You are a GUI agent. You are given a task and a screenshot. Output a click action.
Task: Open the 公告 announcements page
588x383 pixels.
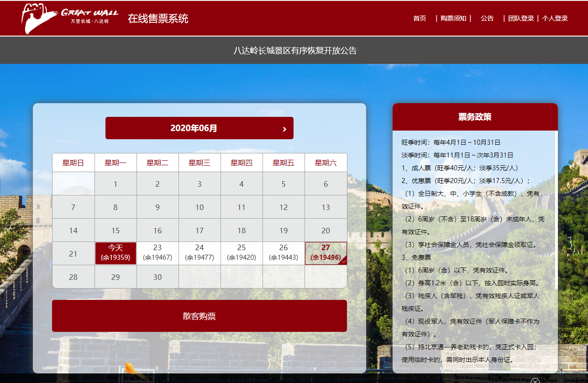click(x=487, y=18)
